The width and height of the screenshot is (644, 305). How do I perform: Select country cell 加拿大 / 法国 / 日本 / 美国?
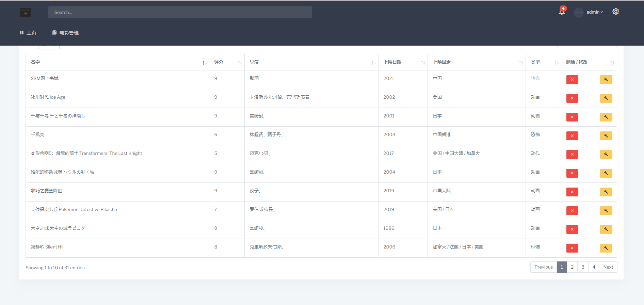(x=477, y=248)
